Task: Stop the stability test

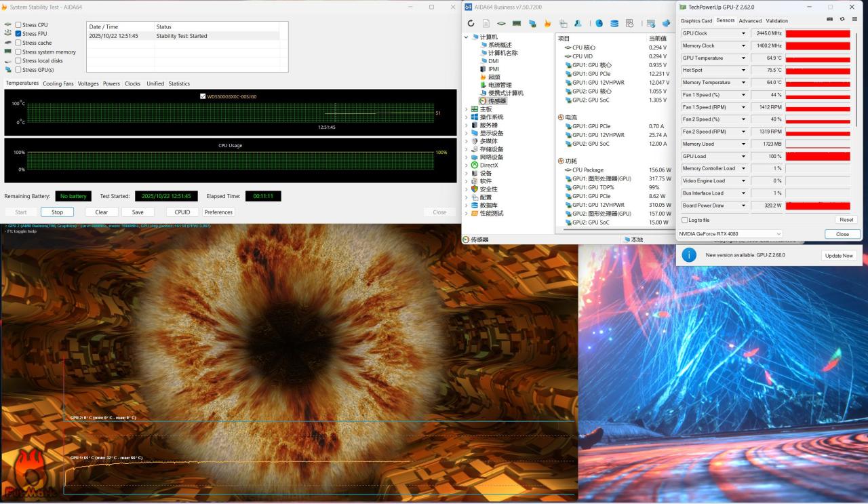Action: tap(57, 212)
